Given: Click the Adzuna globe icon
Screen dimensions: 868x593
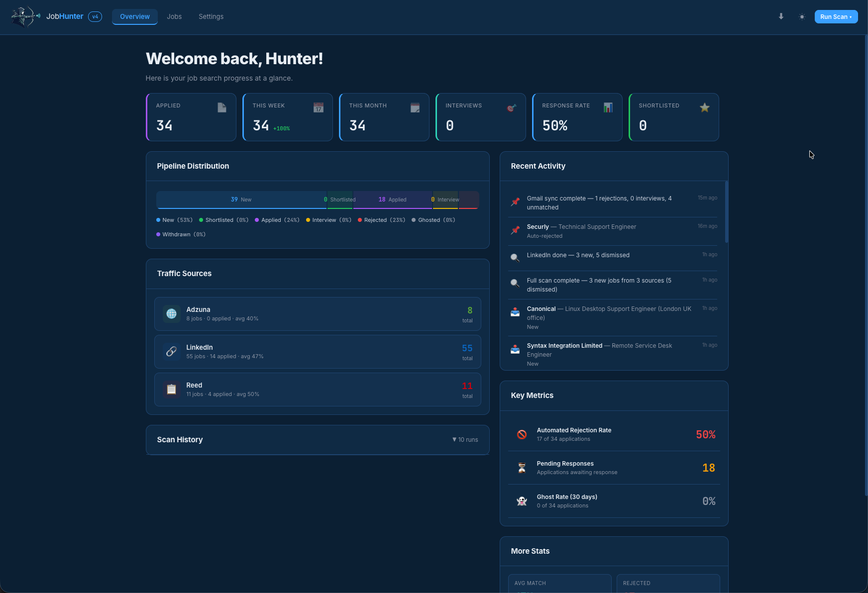Looking at the screenshot, I should tap(171, 313).
